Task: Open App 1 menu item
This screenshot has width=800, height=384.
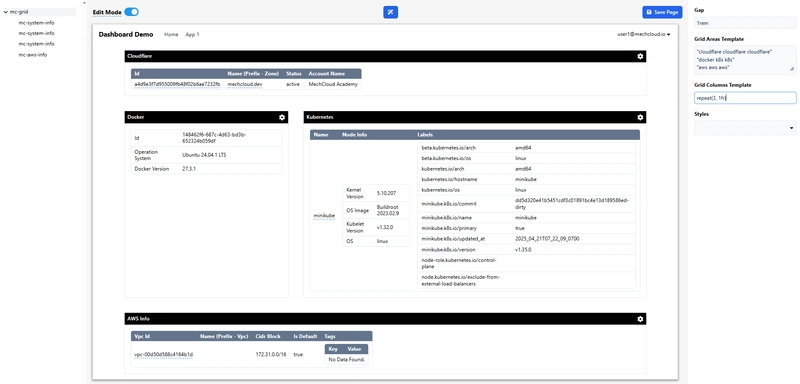Action: pos(192,34)
